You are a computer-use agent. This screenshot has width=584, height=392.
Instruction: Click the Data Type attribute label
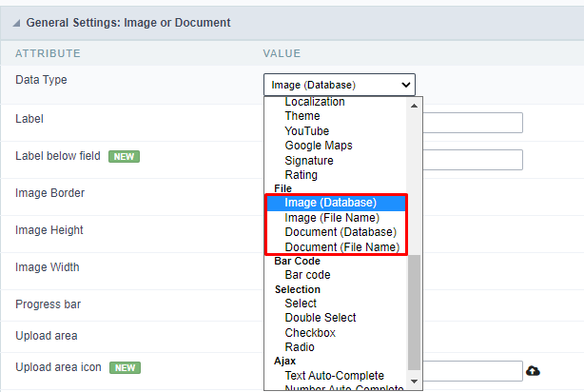point(41,80)
